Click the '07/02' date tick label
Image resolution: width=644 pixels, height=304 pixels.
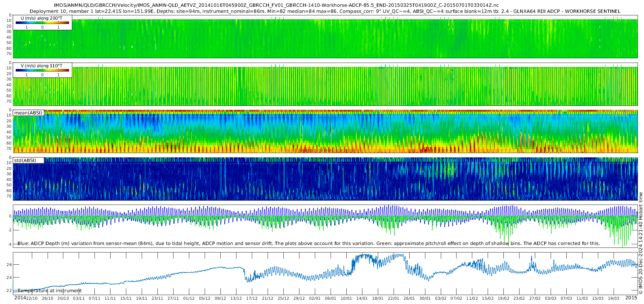(457, 298)
